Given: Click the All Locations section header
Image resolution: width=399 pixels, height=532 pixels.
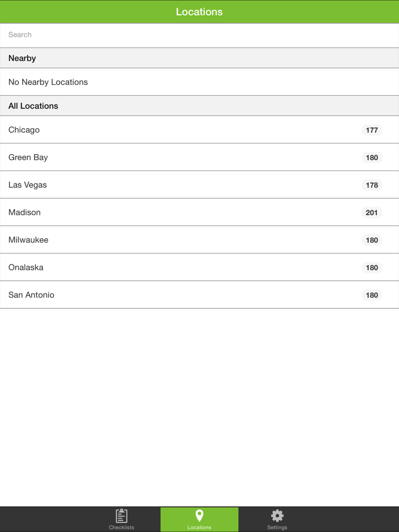Looking at the screenshot, I should (199, 106).
